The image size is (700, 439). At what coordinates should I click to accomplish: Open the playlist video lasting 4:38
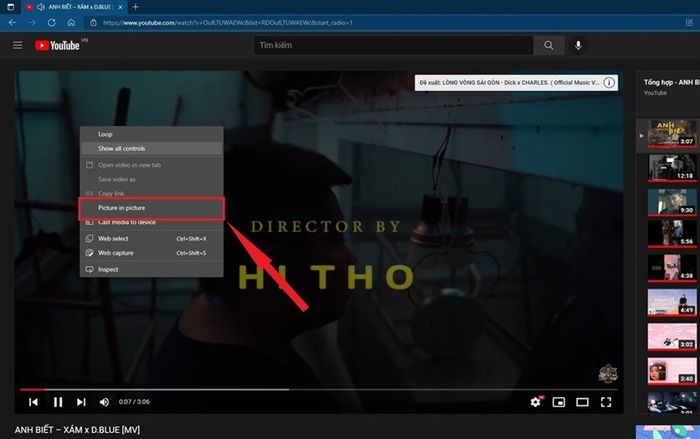coord(672,268)
